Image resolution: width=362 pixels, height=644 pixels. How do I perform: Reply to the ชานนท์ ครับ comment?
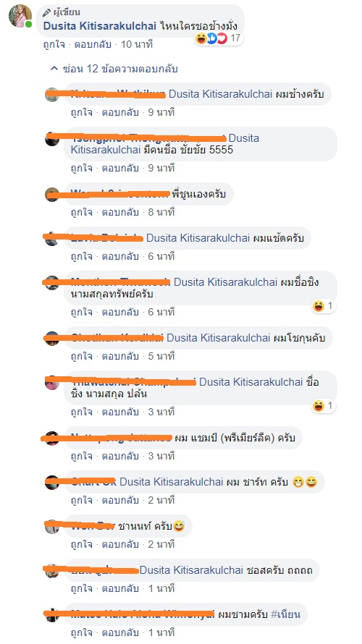pyautogui.click(x=120, y=545)
